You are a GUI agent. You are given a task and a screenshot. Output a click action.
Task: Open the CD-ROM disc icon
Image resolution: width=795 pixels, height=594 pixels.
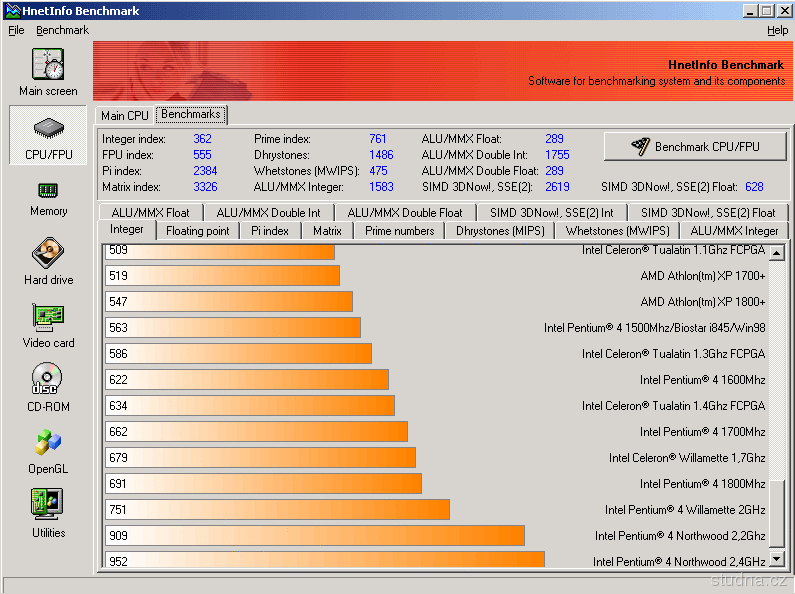tap(47, 380)
